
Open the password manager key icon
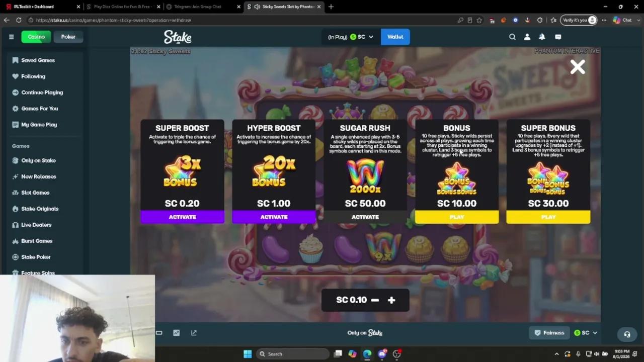tap(460, 20)
